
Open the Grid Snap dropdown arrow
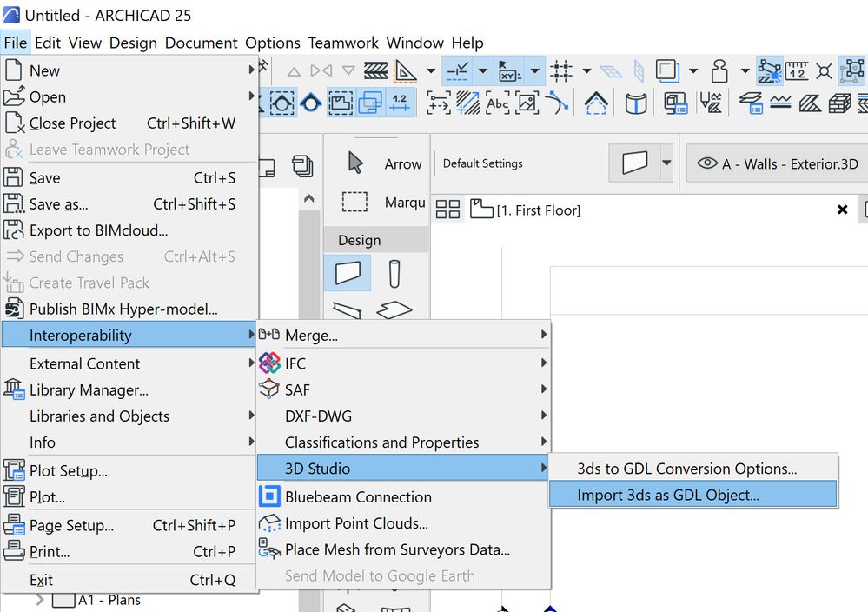click(x=586, y=71)
